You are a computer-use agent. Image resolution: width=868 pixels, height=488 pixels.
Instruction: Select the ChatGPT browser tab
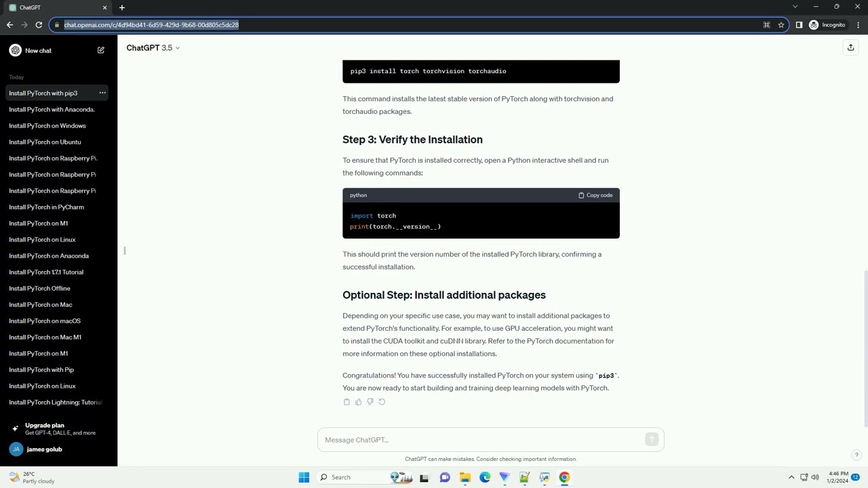[x=56, y=7]
